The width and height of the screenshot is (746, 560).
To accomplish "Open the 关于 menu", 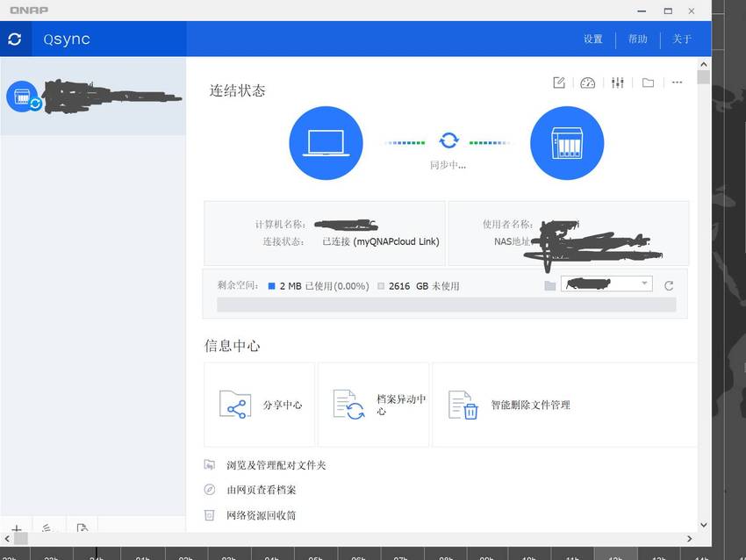I will tap(682, 39).
